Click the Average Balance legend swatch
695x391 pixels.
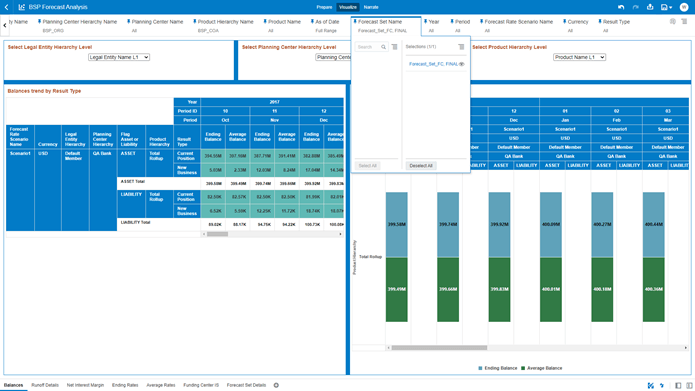click(x=523, y=368)
